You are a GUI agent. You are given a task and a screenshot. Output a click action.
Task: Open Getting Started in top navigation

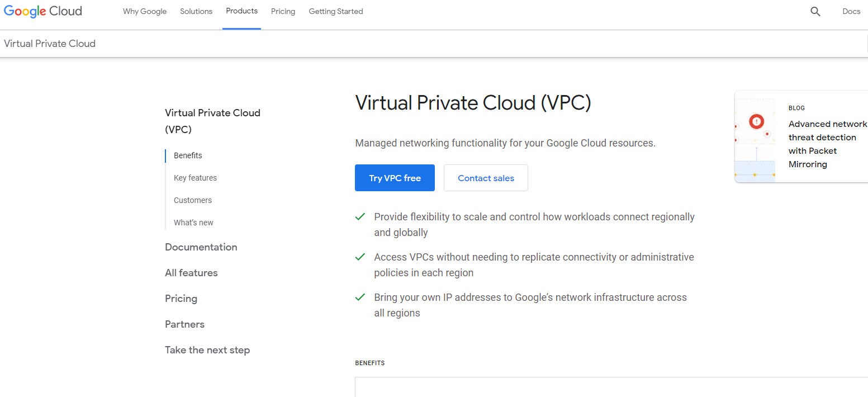336,11
